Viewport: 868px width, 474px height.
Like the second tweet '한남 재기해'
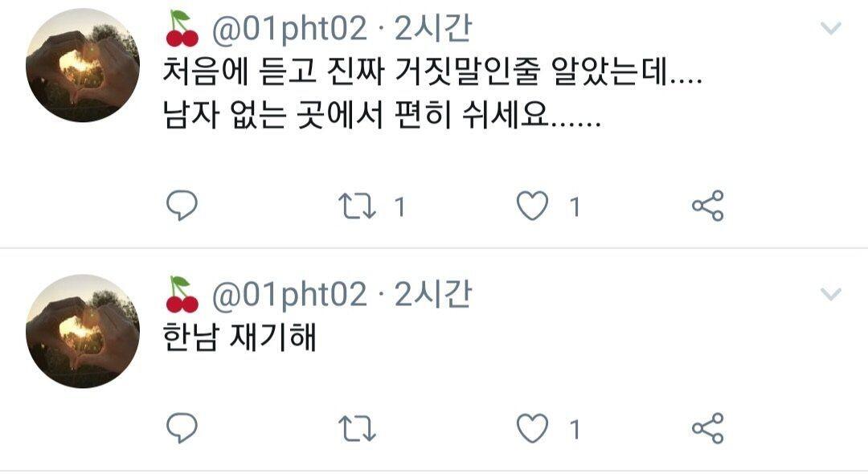[532, 429]
